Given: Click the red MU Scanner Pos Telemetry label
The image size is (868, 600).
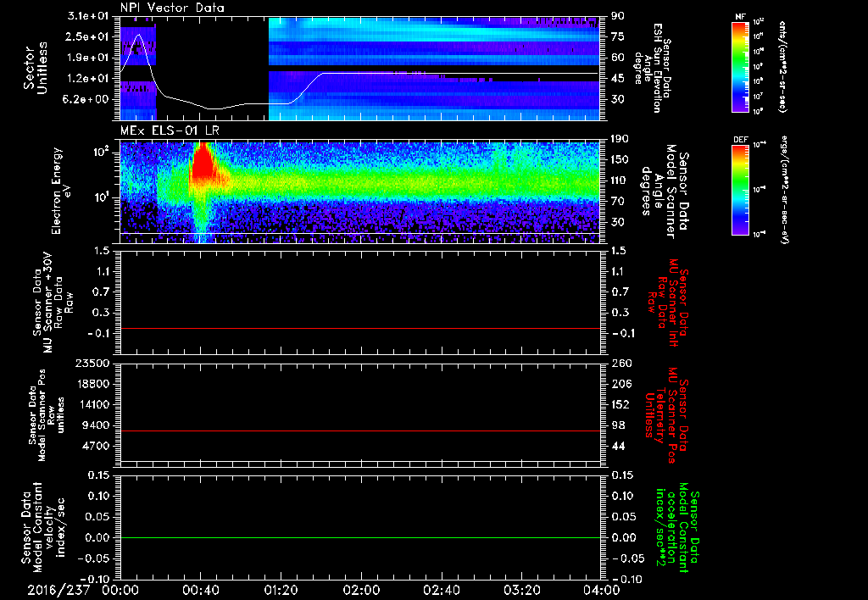Looking at the screenshot, I should [x=666, y=415].
